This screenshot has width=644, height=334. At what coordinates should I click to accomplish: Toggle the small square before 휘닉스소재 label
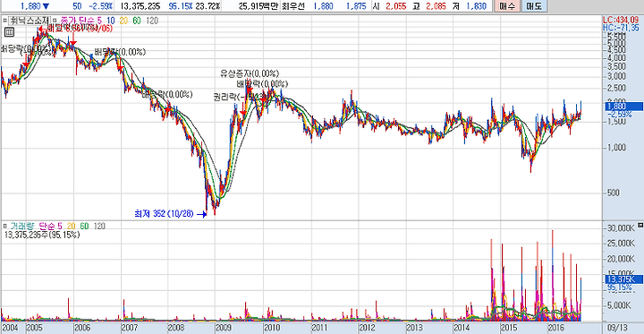click(x=4, y=20)
